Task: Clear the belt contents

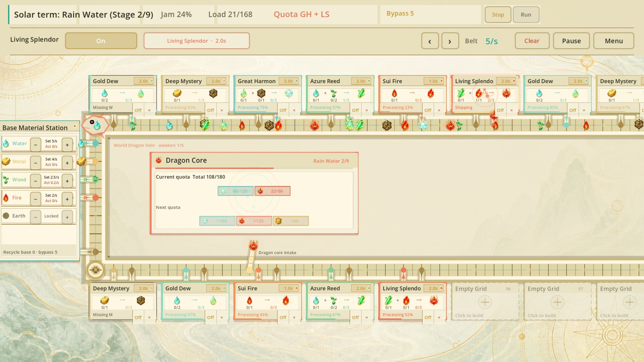Action: (532, 41)
